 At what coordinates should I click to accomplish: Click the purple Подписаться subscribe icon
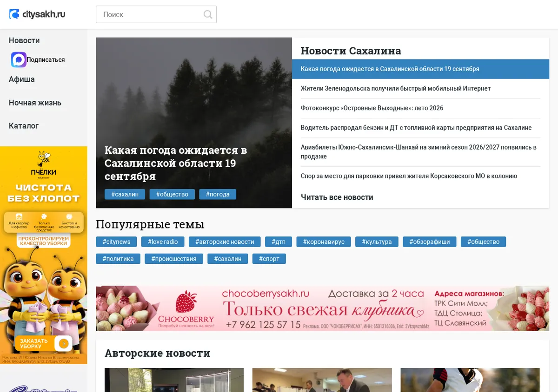pos(19,59)
